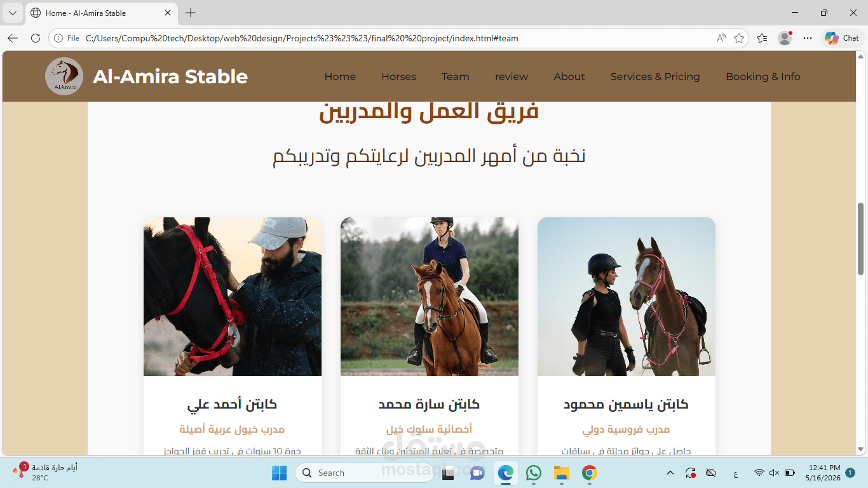The width and height of the screenshot is (868, 488).
Task: Select the role مدرب خيول عربية أصيلة
Action: pos(233,430)
